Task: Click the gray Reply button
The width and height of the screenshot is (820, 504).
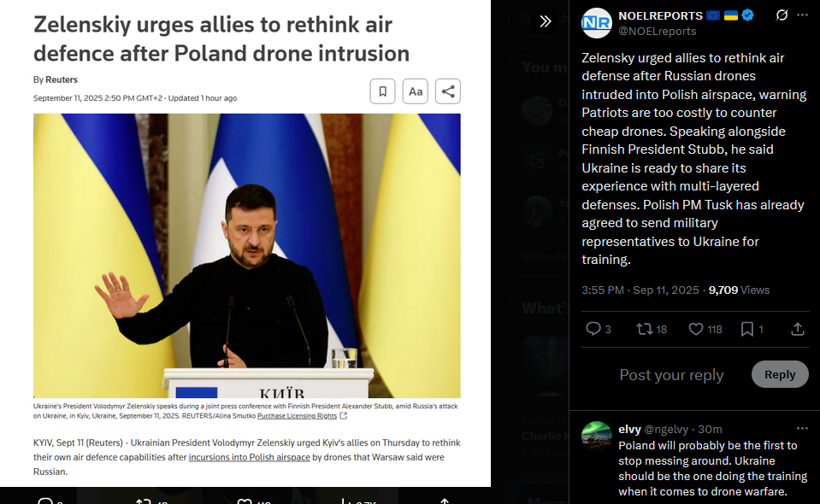Action: click(780, 374)
